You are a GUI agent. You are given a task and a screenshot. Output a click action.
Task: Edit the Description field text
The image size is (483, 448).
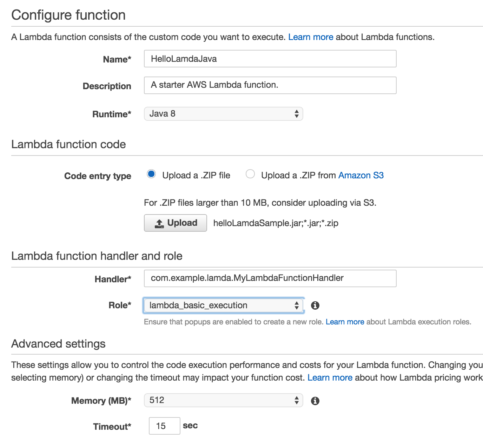tap(270, 85)
